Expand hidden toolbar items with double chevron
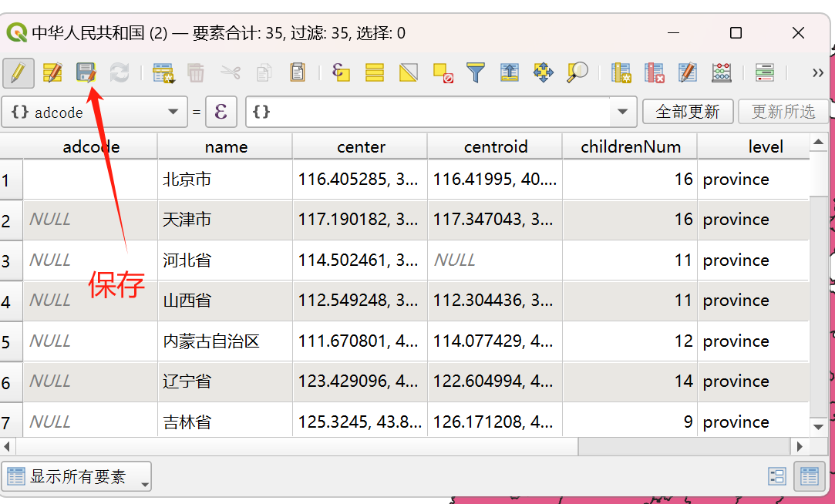The width and height of the screenshot is (835, 504). (818, 72)
